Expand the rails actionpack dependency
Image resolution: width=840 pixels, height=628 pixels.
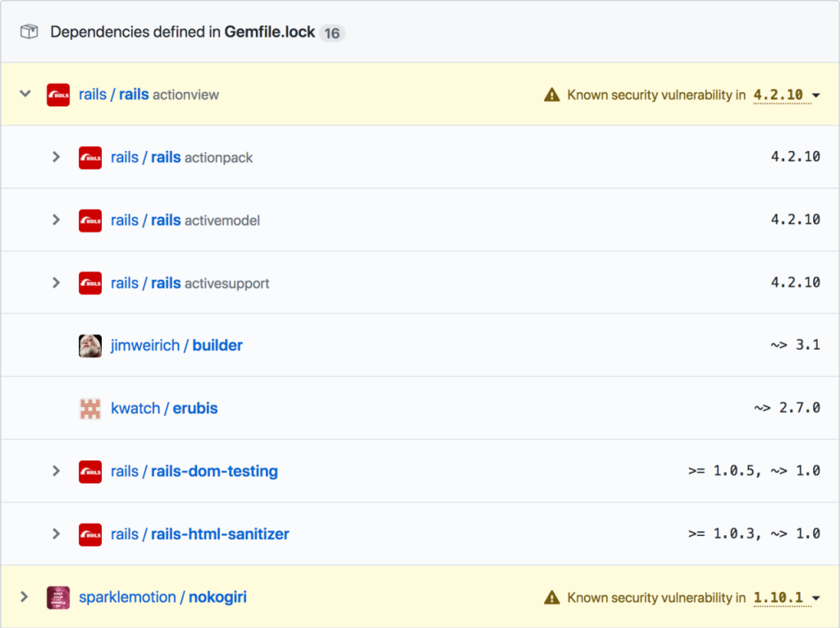click(x=56, y=157)
